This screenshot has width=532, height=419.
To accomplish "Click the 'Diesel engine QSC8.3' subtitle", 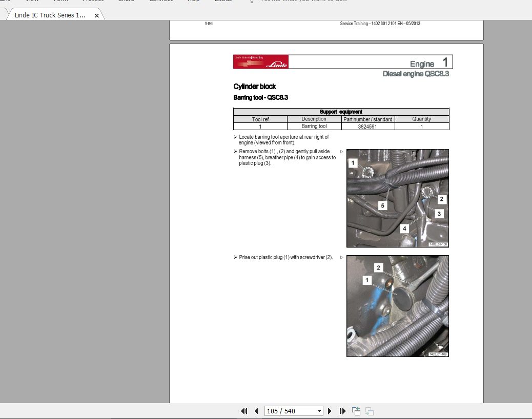I will 416,74.
